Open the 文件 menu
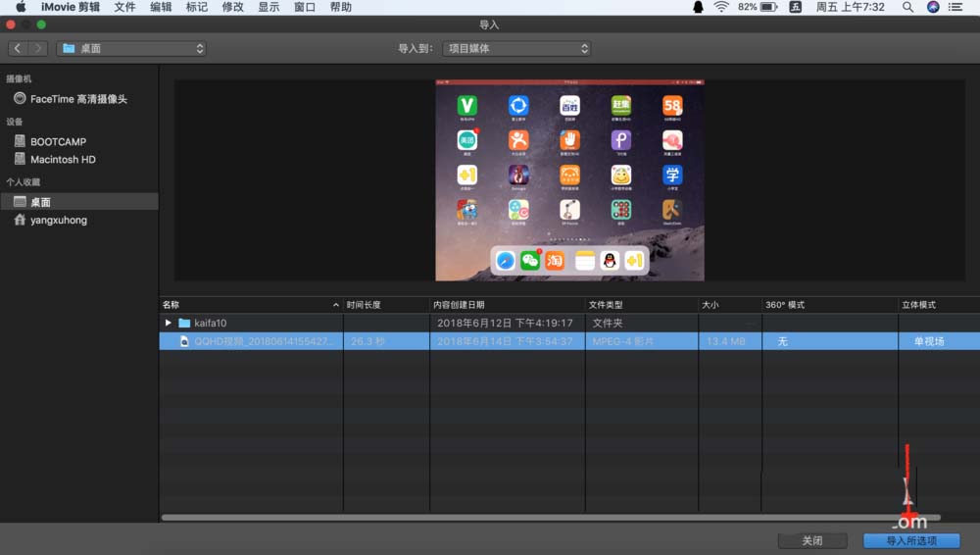The image size is (980, 555). [124, 7]
